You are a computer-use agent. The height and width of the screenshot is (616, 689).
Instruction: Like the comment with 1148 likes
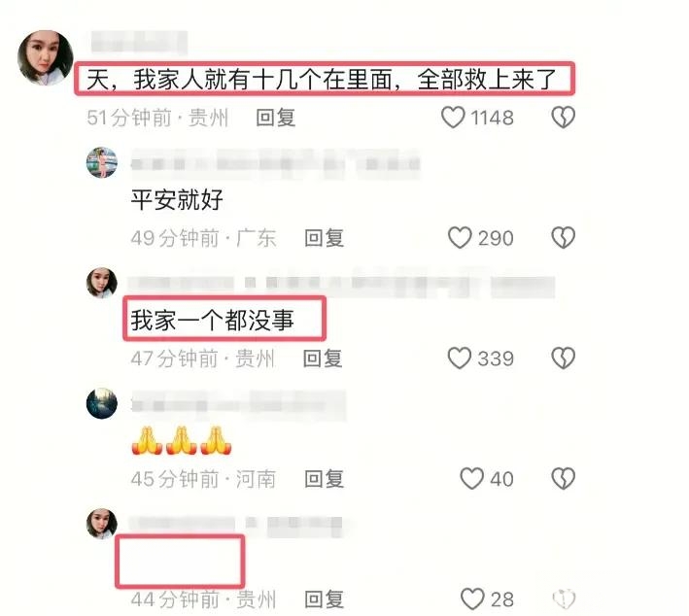click(x=453, y=118)
